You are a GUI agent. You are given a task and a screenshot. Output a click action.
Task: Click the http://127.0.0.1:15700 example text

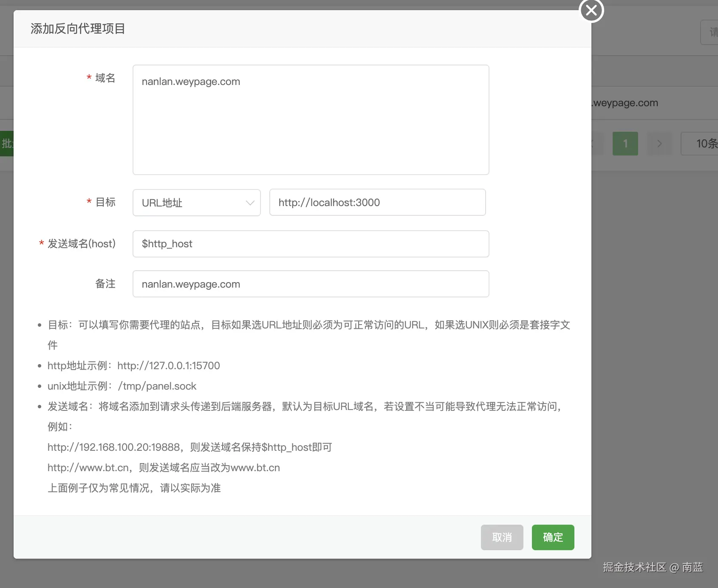169,365
